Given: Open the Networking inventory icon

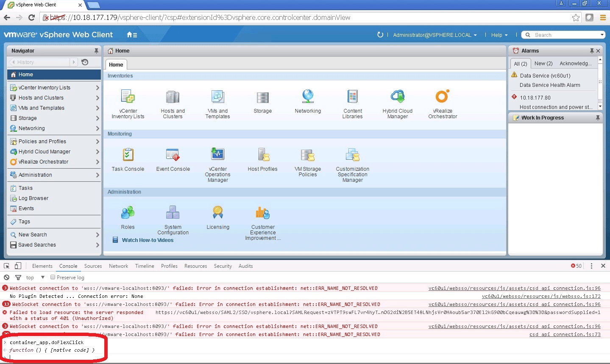Looking at the screenshot, I should coord(307,98).
